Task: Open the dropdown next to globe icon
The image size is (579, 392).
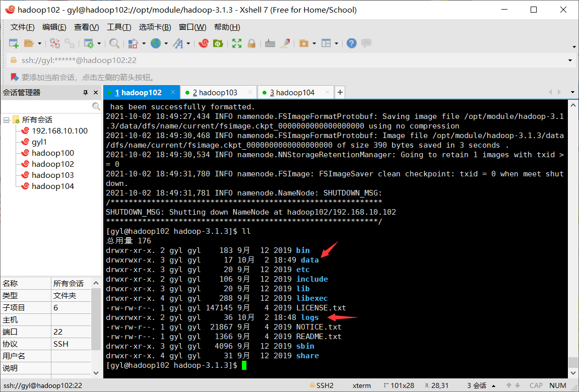Action: click(x=166, y=43)
